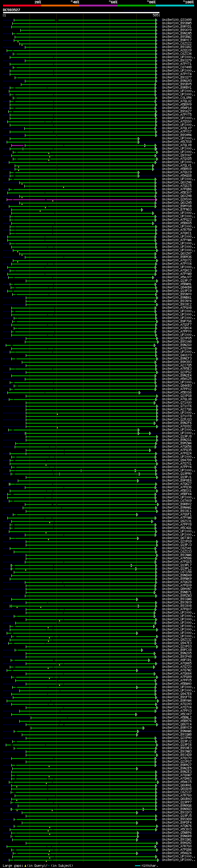Select the UniRef100_A5AP14 label
This screenshot has width=197, height=868.
click(177, 108)
